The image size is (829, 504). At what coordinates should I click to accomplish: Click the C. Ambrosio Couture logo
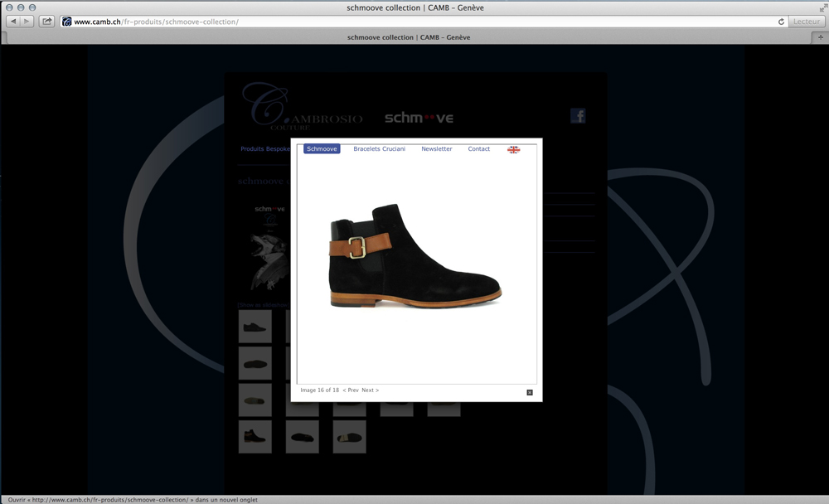[302, 108]
